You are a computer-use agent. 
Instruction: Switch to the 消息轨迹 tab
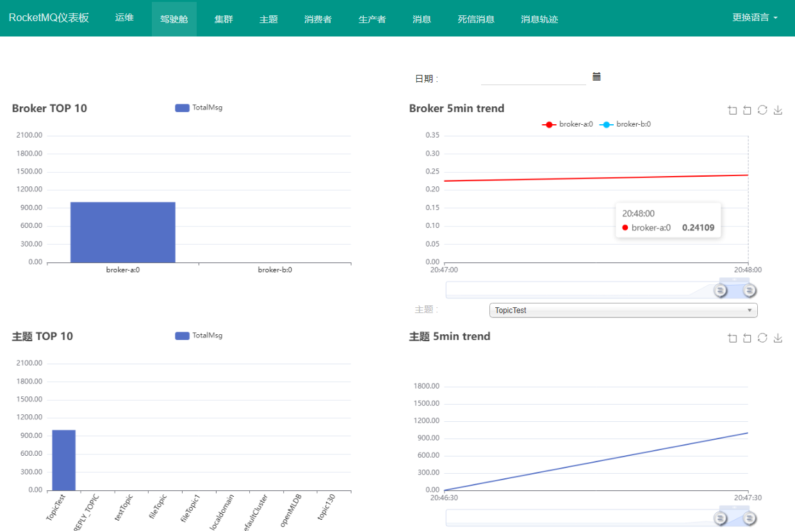pyautogui.click(x=539, y=19)
